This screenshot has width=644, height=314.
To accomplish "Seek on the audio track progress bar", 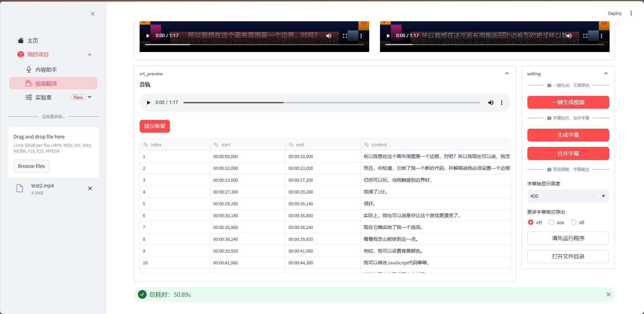I will (x=332, y=103).
